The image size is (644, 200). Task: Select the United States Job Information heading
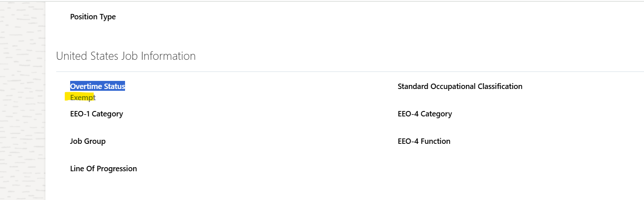(x=126, y=56)
